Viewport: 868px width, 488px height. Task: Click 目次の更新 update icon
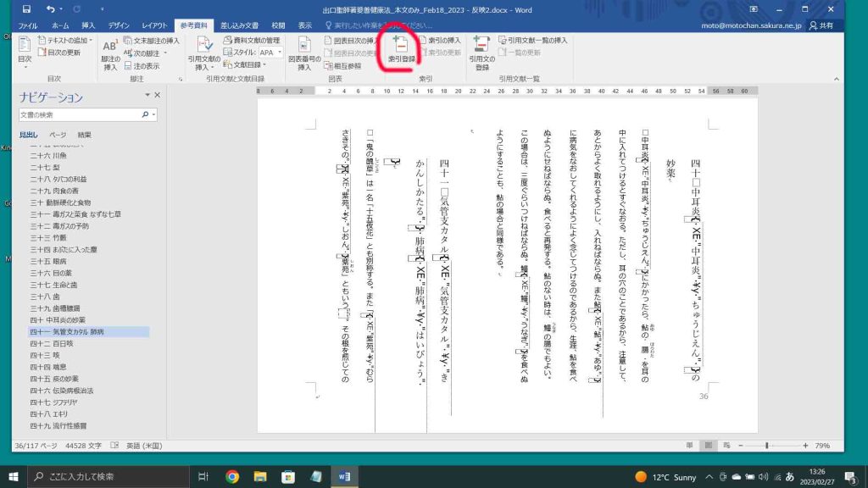[42, 53]
